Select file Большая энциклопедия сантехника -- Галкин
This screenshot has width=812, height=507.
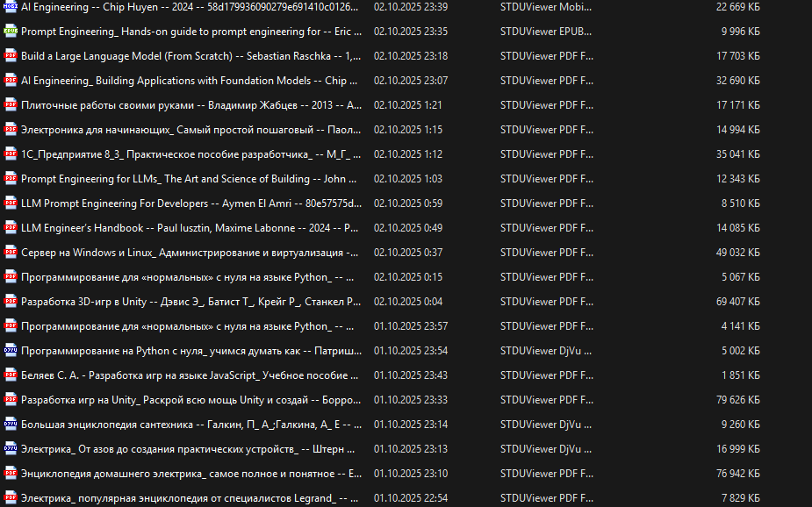point(191,425)
